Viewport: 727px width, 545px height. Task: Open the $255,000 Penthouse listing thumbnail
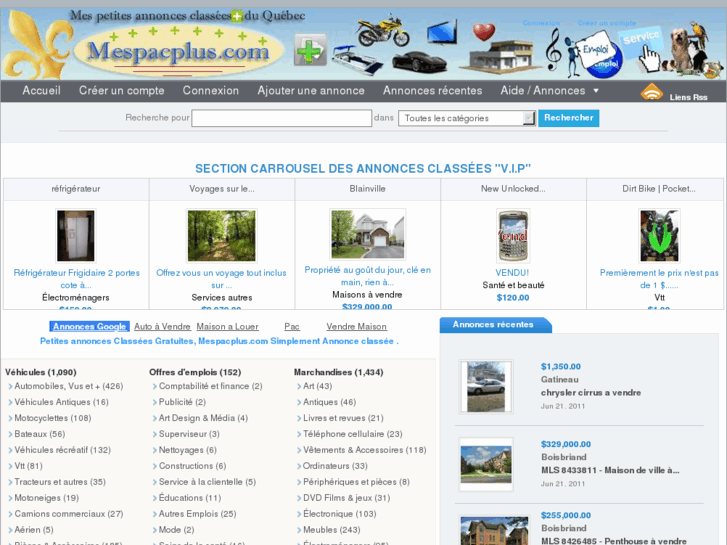pyautogui.click(x=494, y=530)
